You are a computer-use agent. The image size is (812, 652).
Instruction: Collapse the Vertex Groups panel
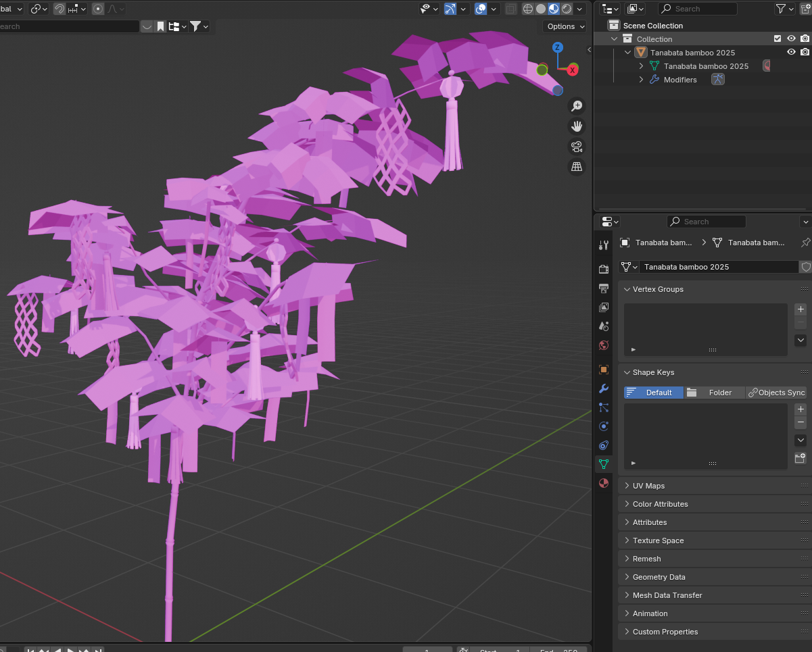tap(715, 289)
